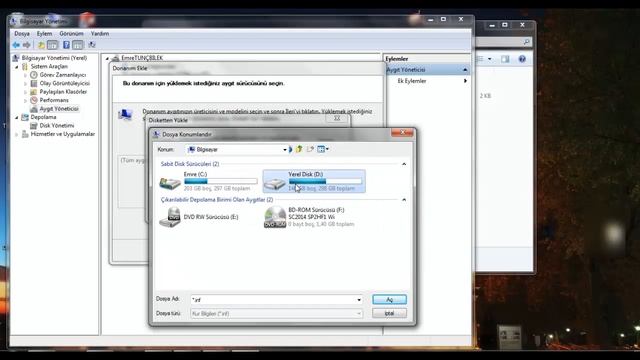This screenshot has height=360, width=640.
Task: Go up one folder level in file dialog
Action: [x=299, y=149]
